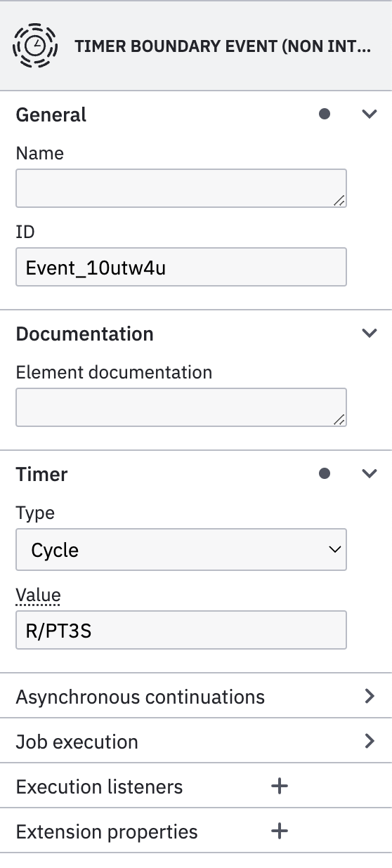Focus the timer Value field R/PT3S
This screenshot has width=392, height=868.
181,630
